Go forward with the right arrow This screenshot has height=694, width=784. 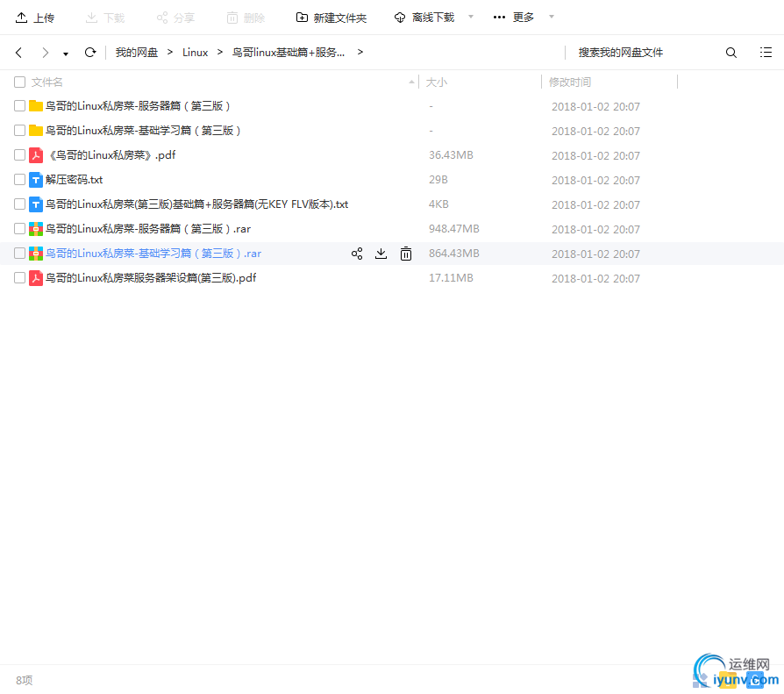tap(45, 53)
